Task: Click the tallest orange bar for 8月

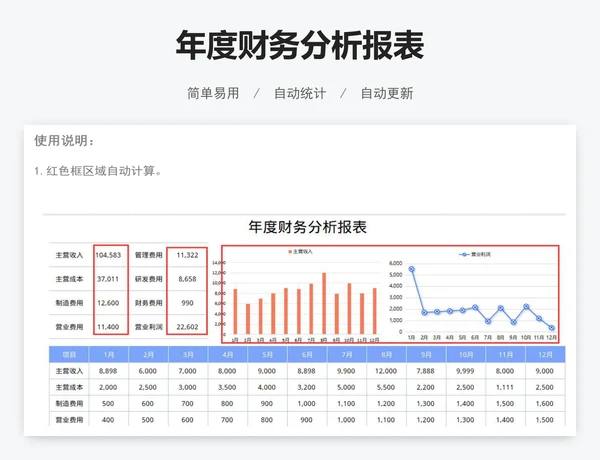Action: 324,303
